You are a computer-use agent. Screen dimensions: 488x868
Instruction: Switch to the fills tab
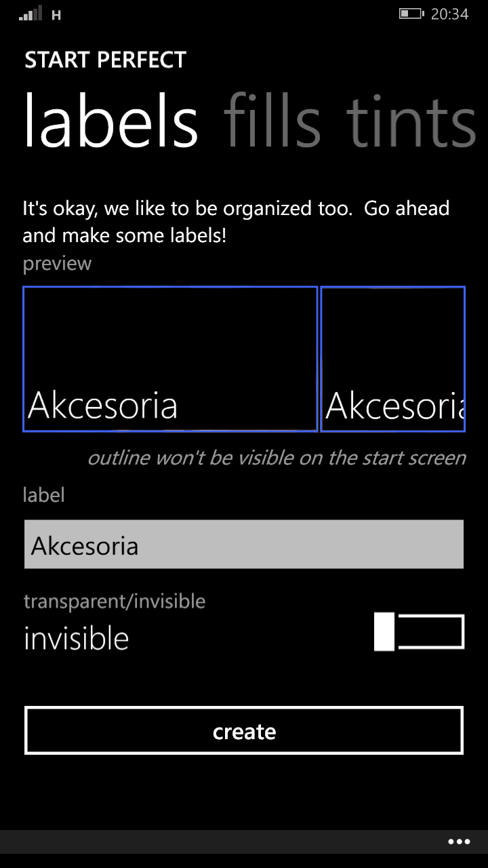pos(272,122)
